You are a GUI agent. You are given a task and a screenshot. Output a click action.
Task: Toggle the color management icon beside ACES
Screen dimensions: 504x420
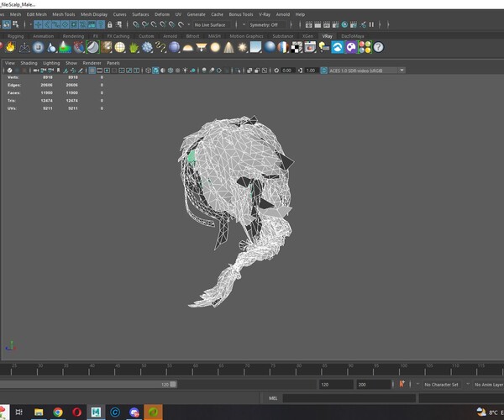pos(324,71)
